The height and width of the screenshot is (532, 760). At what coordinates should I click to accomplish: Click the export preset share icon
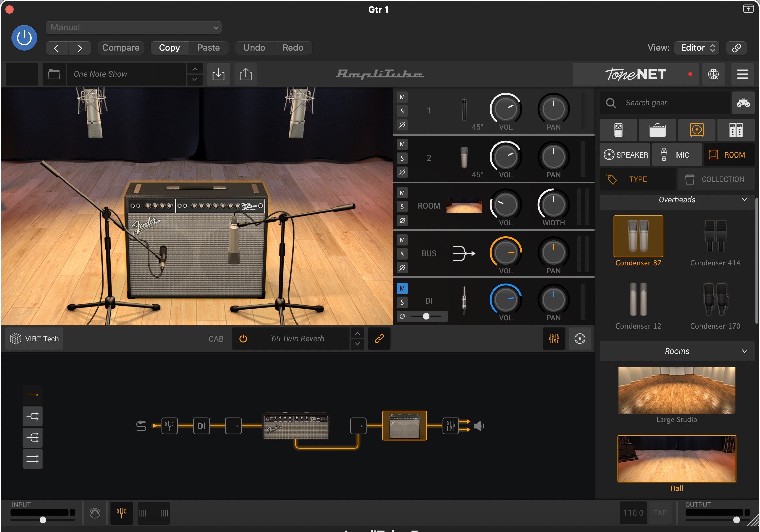246,74
